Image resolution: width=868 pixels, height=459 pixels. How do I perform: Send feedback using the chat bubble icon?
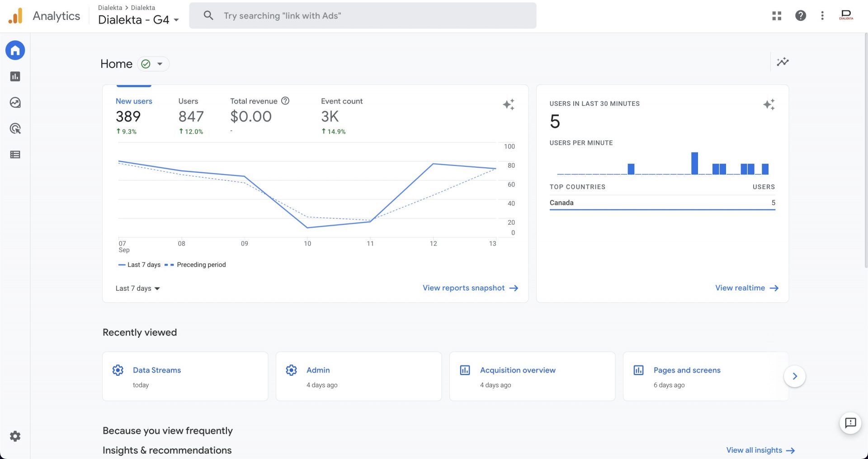click(x=850, y=423)
